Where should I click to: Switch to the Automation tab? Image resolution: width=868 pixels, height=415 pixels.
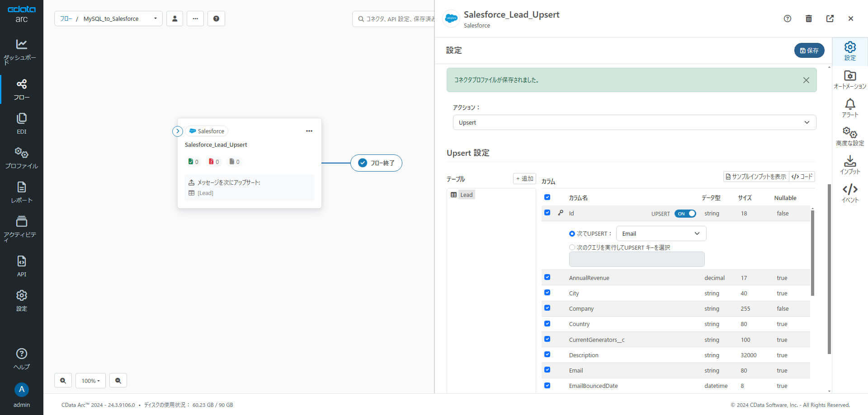(850, 79)
